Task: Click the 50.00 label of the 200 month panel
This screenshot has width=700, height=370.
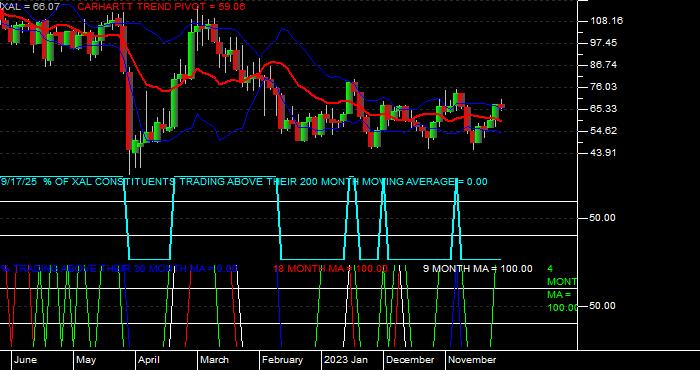Action: [602, 218]
